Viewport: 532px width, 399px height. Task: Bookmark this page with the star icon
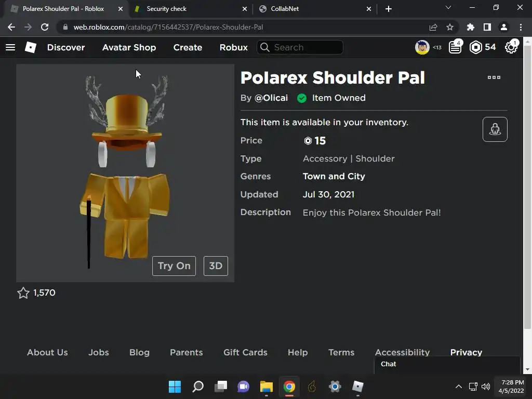pos(450,27)
